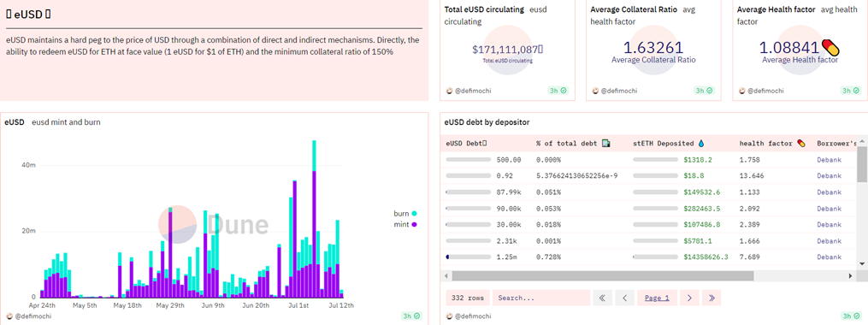This screenshot has height=325, width=868.
Task: Click the $171,111,087 circulating value
Action: click(508, 50)
